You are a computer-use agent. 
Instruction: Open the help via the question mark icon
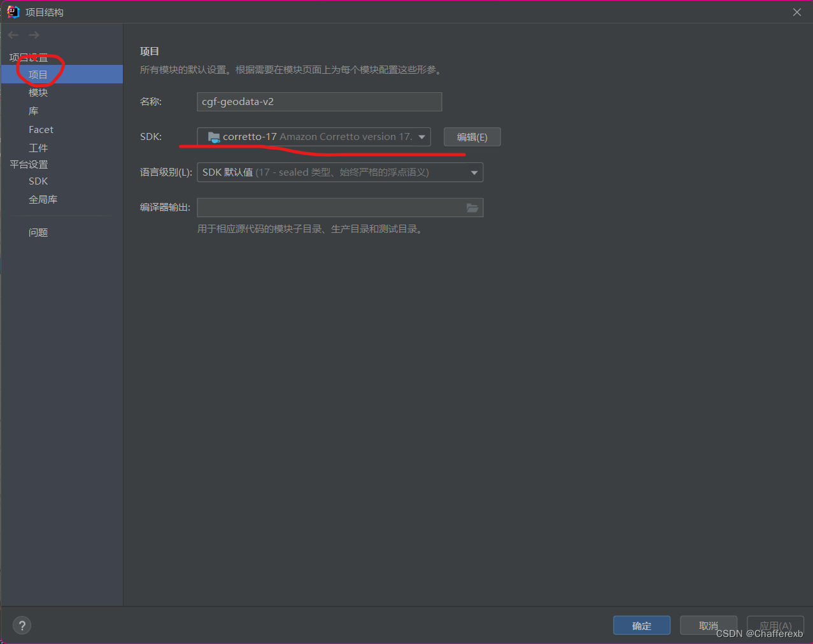point(22,625)
